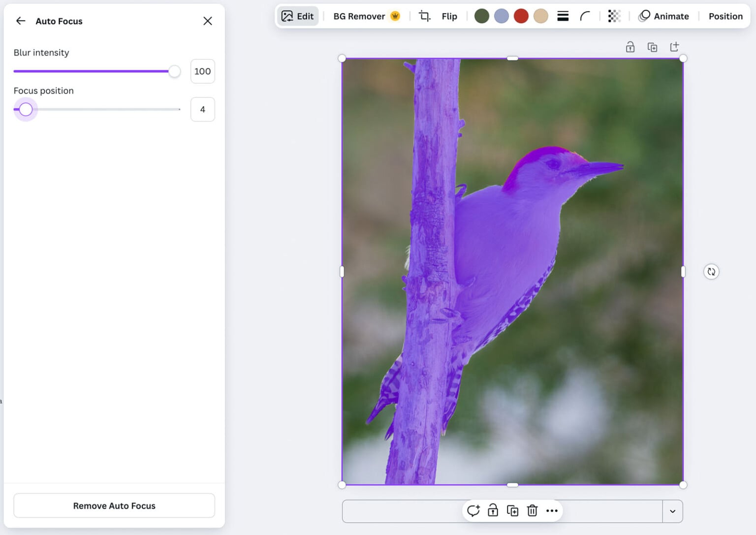Add a comment to the image

coord(473,511)
